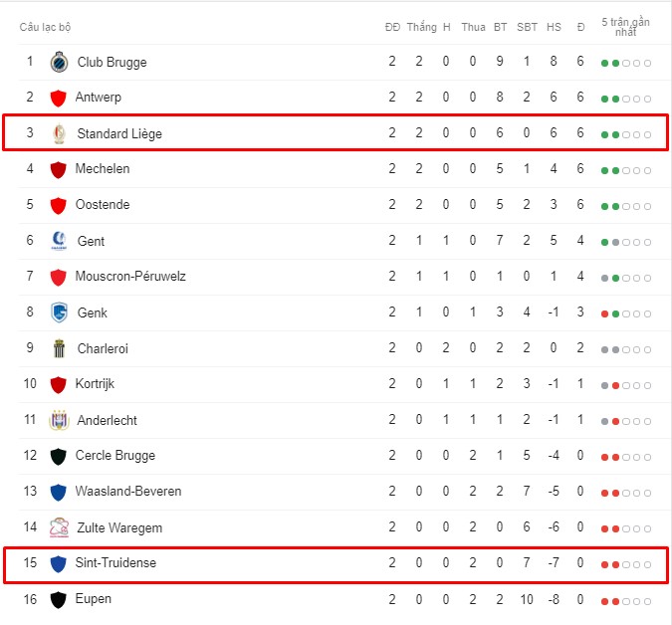Click the Anderlecht club crest
672x625 pixels.
pyautogui.click(x=59, y=420)
